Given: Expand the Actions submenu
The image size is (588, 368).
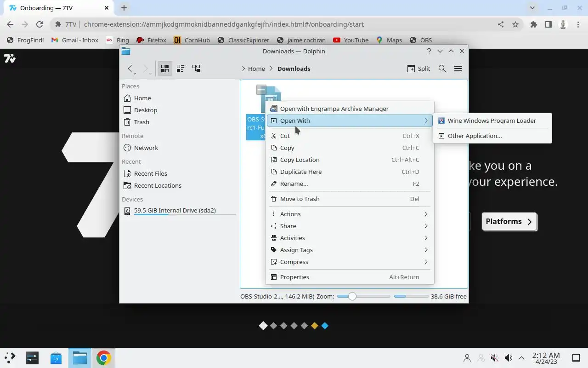Looking at the screenshot, I should [x=350, y=214].
